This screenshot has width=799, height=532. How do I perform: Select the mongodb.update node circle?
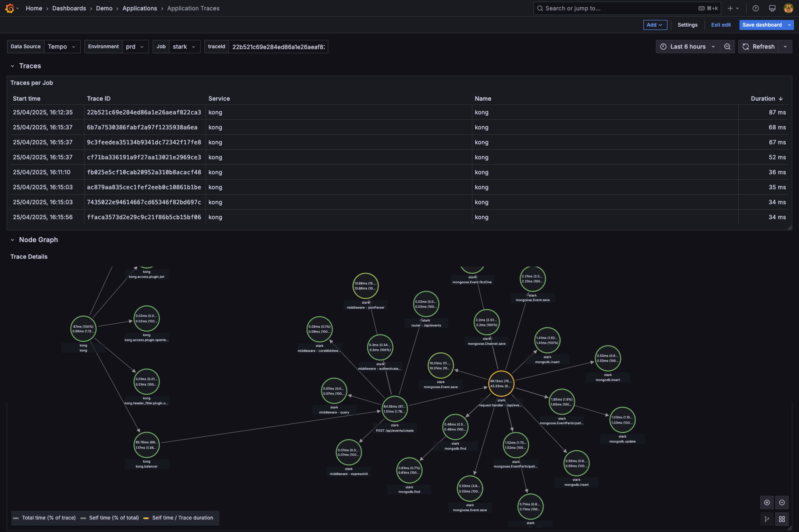[x=622, y=420]
